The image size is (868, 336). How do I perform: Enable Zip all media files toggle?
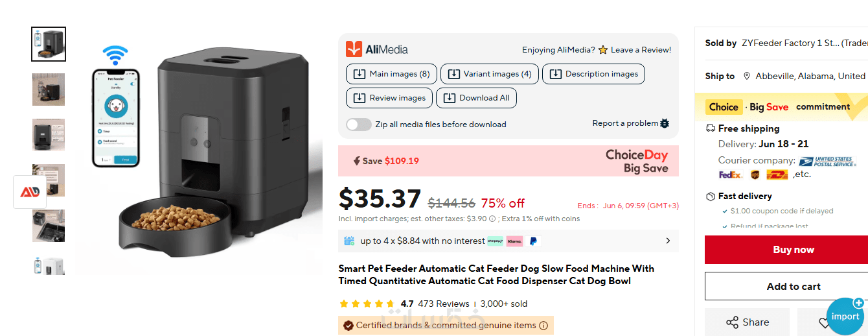pyautogui.click(x=359, y=125)
